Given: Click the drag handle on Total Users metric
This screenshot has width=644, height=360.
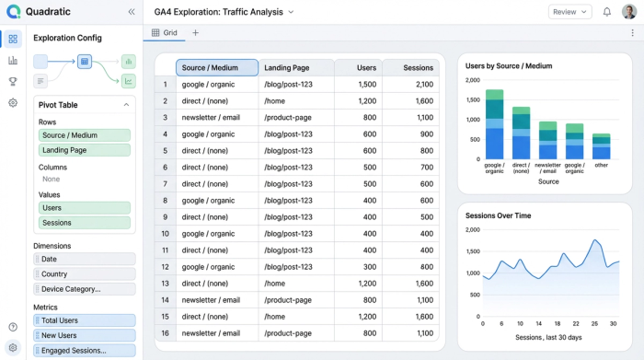Looking at the screenshot, I should coord(38,320).
